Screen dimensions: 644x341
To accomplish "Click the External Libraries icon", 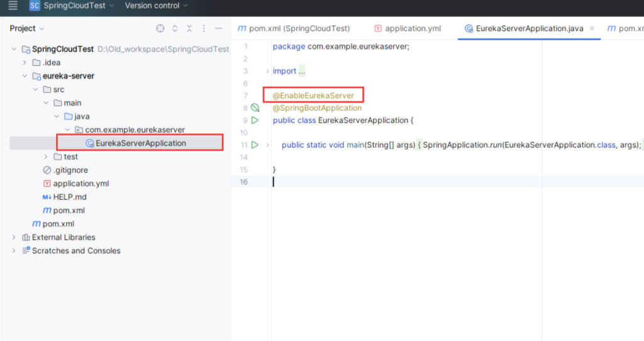I will (x=26, y=237).
